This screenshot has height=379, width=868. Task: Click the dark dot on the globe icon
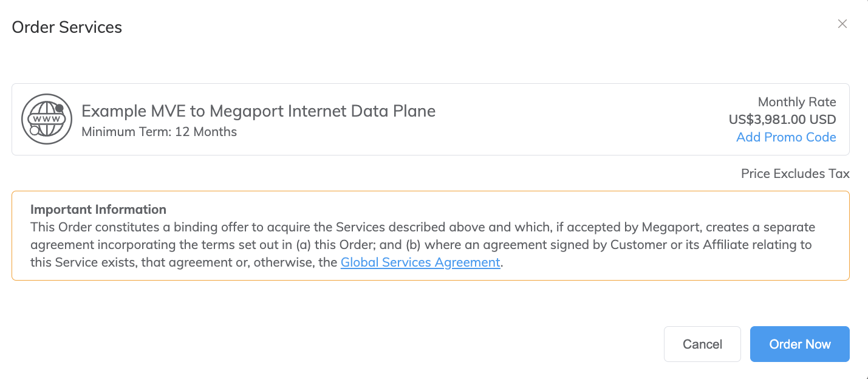coord(59,108)
